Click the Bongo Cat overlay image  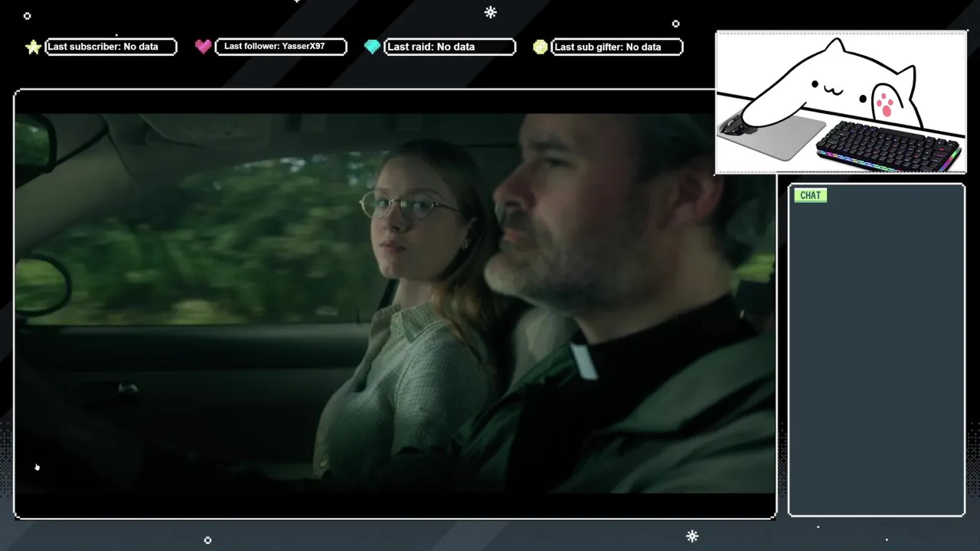pyautogui.click(x=841, y=103)
